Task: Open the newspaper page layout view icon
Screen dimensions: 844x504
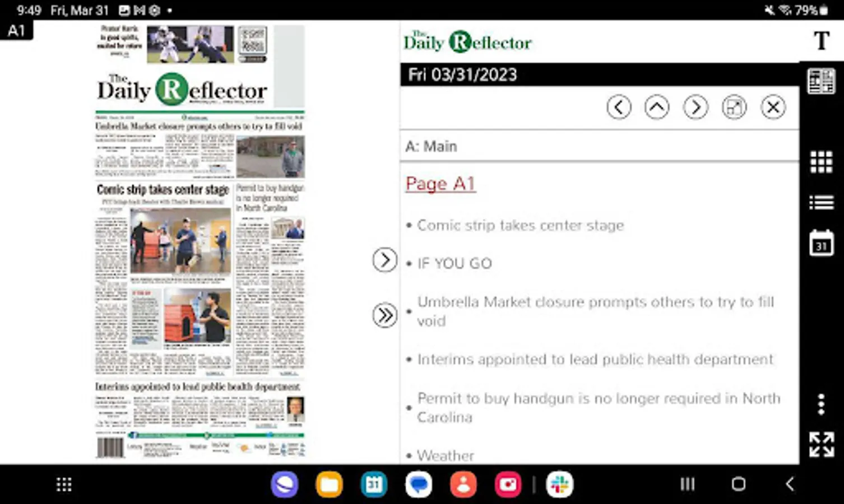Action: point(821,81)
